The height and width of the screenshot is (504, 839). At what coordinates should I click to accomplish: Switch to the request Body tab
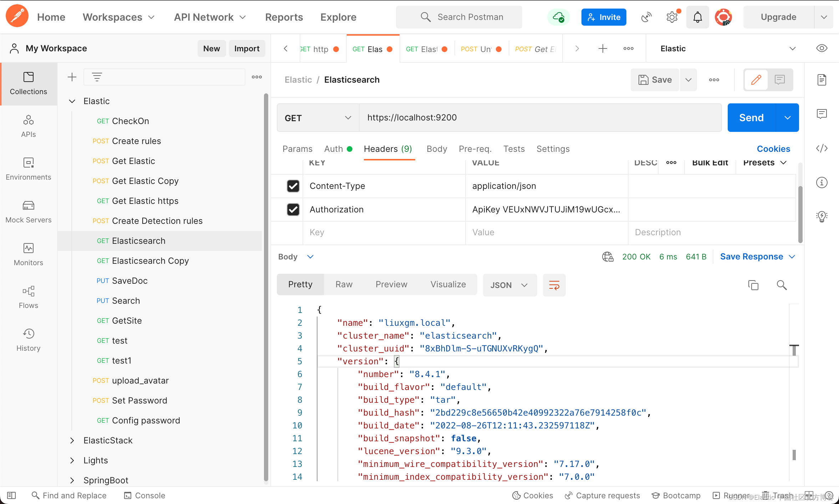click(437, 149)
